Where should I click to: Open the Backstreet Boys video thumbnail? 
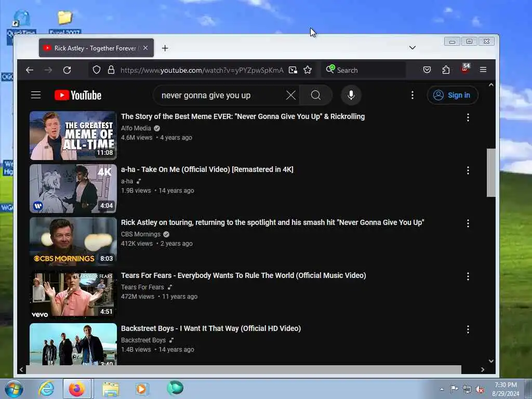73,344
